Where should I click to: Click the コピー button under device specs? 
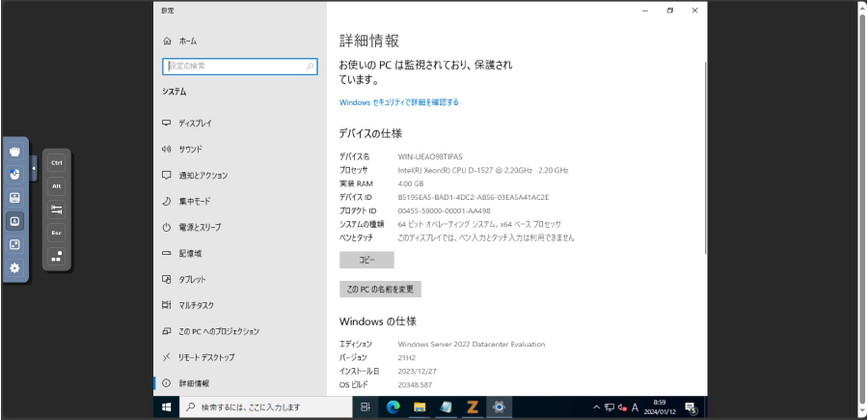click(x=366, y=260)
